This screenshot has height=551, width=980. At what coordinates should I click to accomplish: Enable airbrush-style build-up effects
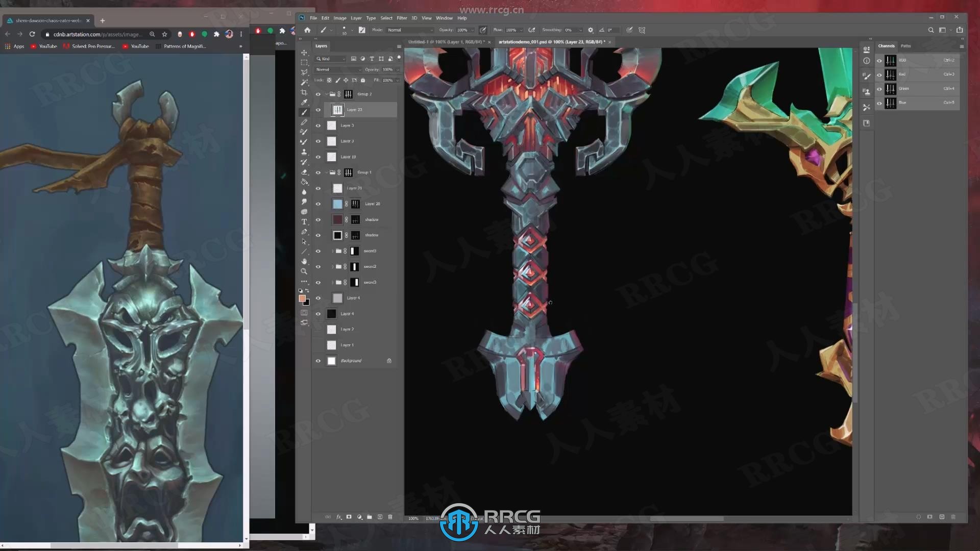[531, 30]
